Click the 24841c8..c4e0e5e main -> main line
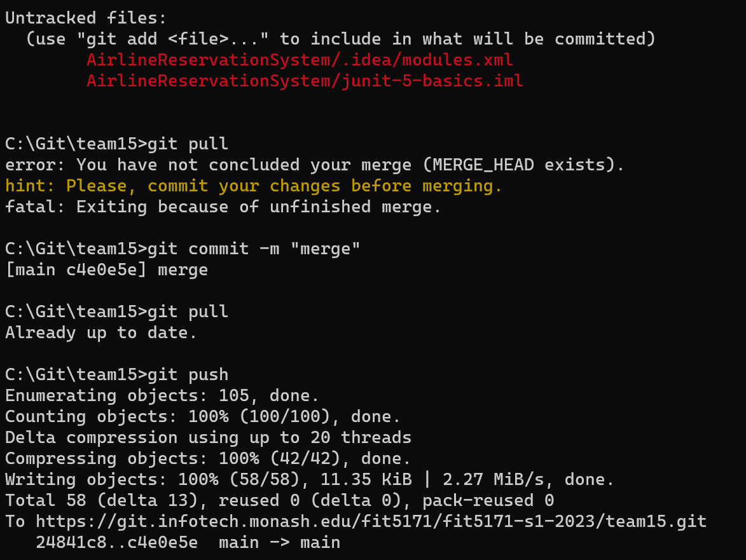The image size is (746, 560). point(188,542)
